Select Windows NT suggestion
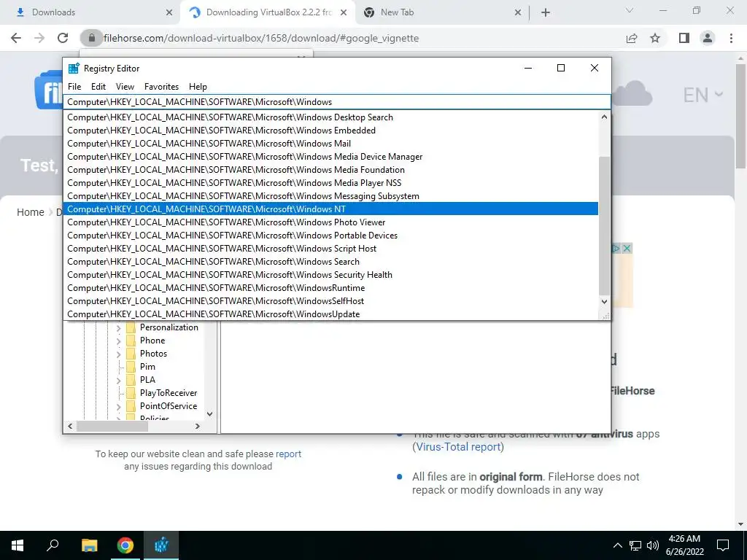 [x=331, y=209]
